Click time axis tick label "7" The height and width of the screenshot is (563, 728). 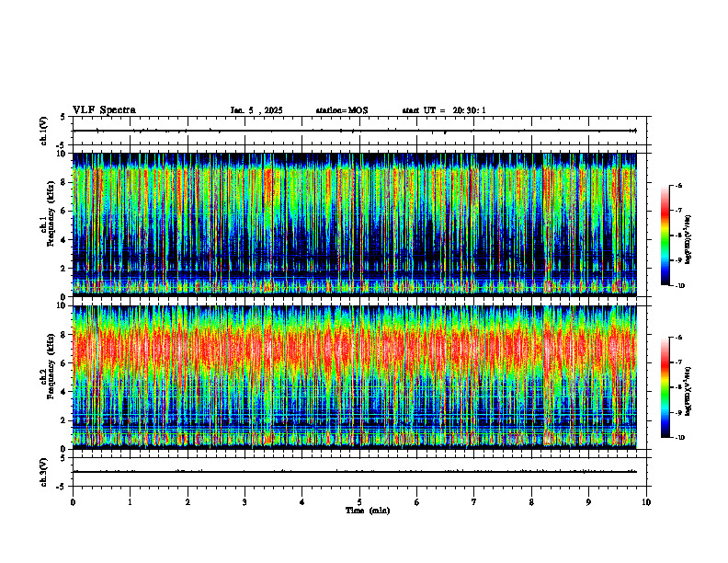point(474,502)
